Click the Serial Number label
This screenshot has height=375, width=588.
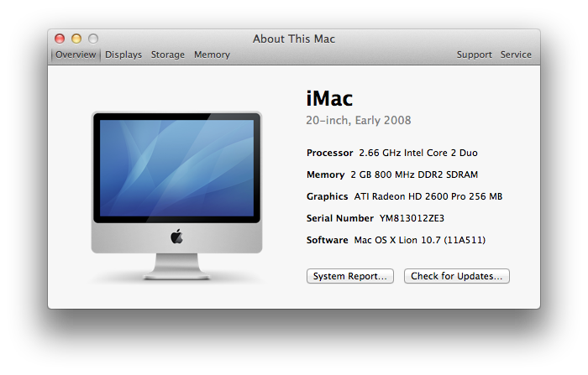pyautogui.click(x=339, y=218)
